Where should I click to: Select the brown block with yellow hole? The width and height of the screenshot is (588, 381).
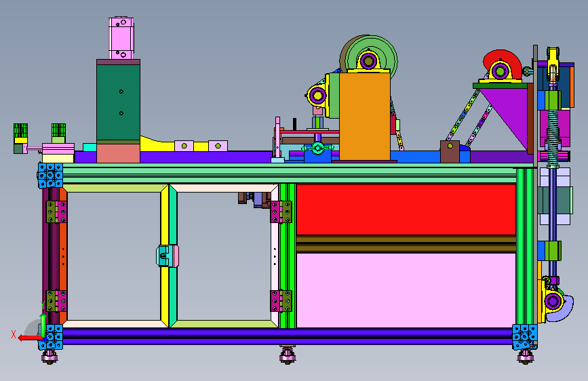click(450, 151)
